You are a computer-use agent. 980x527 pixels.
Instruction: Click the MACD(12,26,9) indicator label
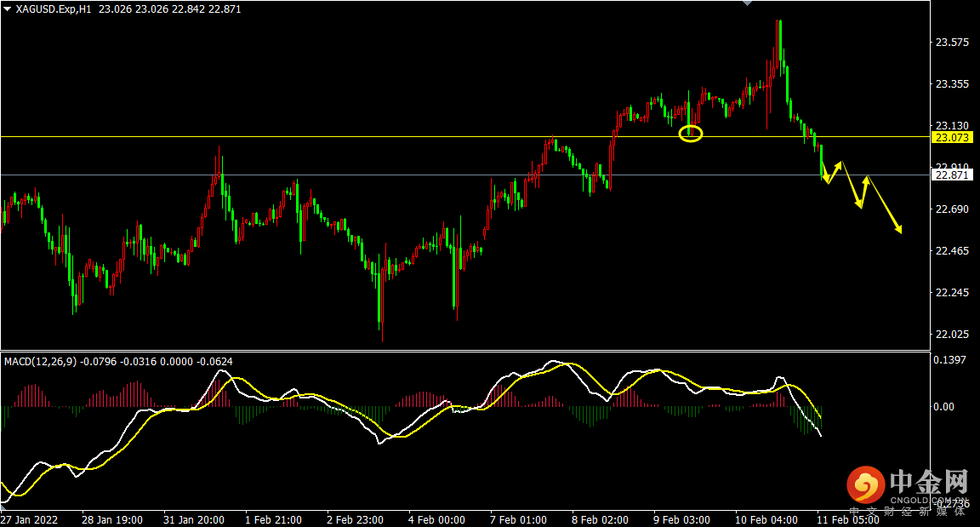(41, 361)
